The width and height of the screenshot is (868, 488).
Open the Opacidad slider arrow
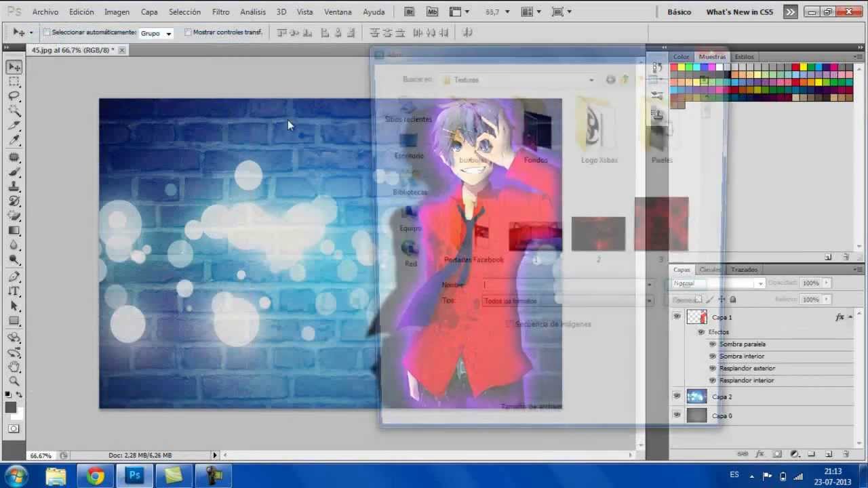[826, 283]
